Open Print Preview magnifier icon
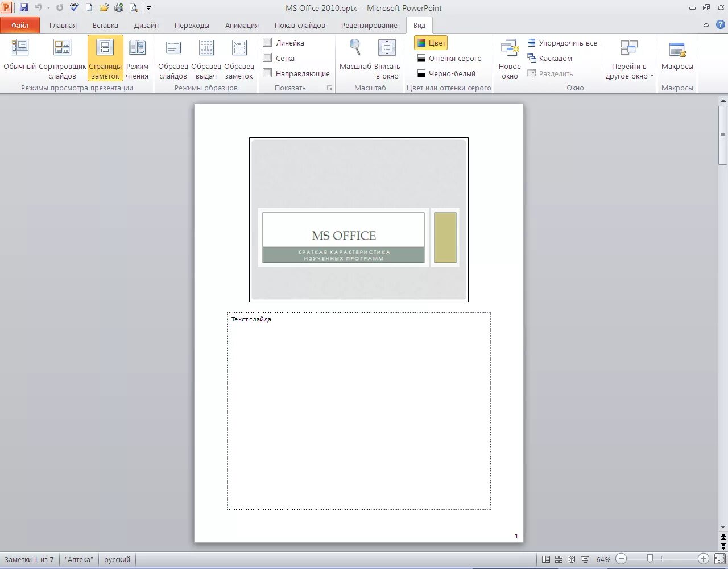The image size is (728, 569). click(x=134, y=8)
